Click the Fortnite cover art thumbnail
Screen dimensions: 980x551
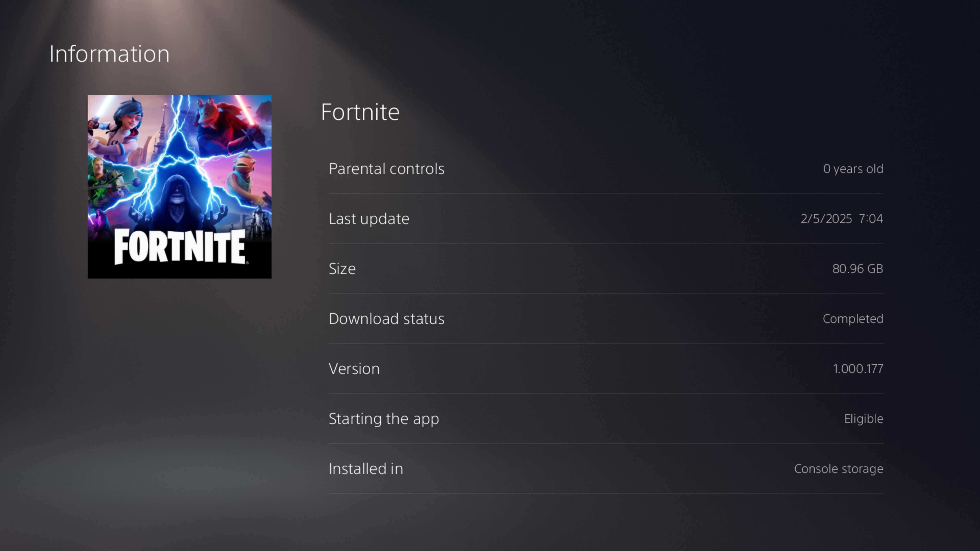pyautogui.click(x=180, y=186)
